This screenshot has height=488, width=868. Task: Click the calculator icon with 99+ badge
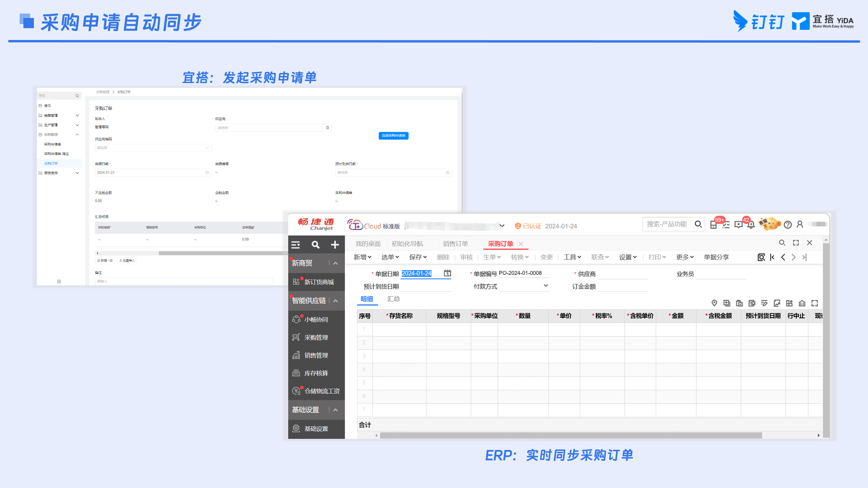tap(713, 225)
